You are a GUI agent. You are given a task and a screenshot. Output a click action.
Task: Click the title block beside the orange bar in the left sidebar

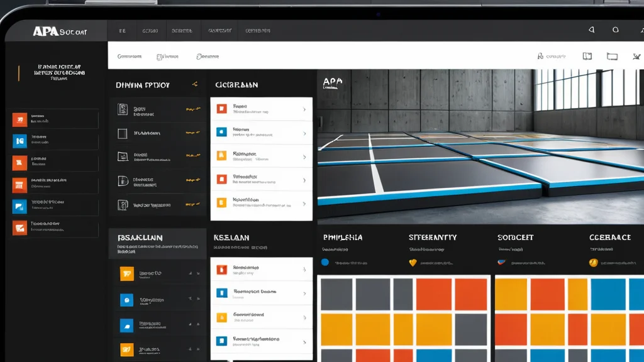59,72
